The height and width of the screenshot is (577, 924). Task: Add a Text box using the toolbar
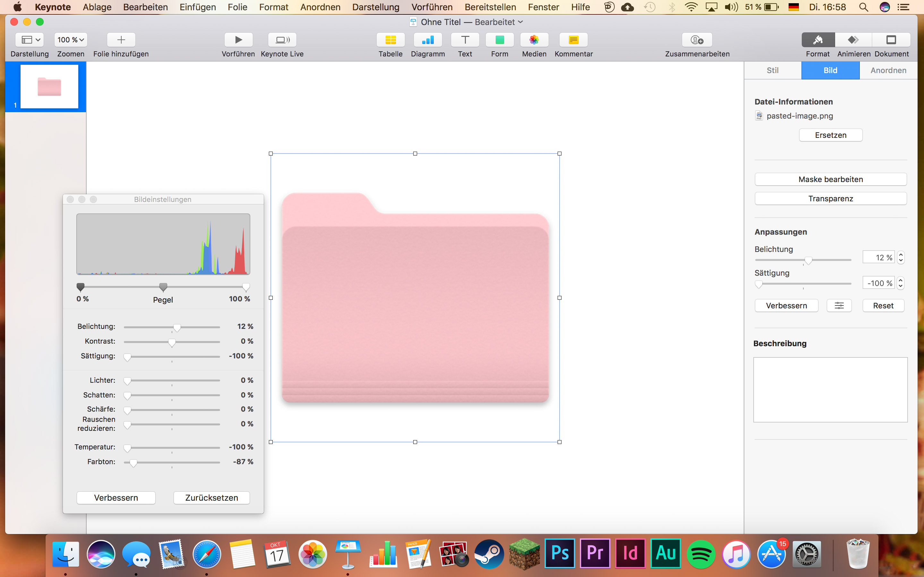click(x=465, y=40)
